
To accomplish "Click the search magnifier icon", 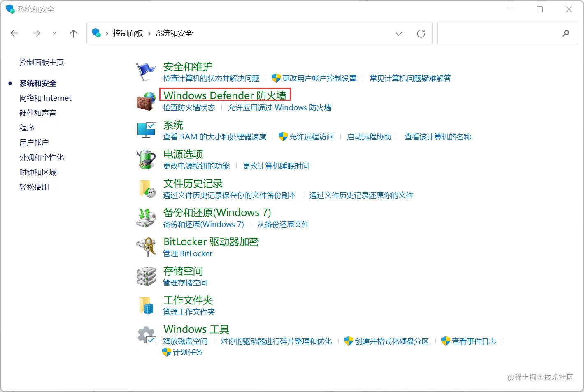I will (566, 33).
